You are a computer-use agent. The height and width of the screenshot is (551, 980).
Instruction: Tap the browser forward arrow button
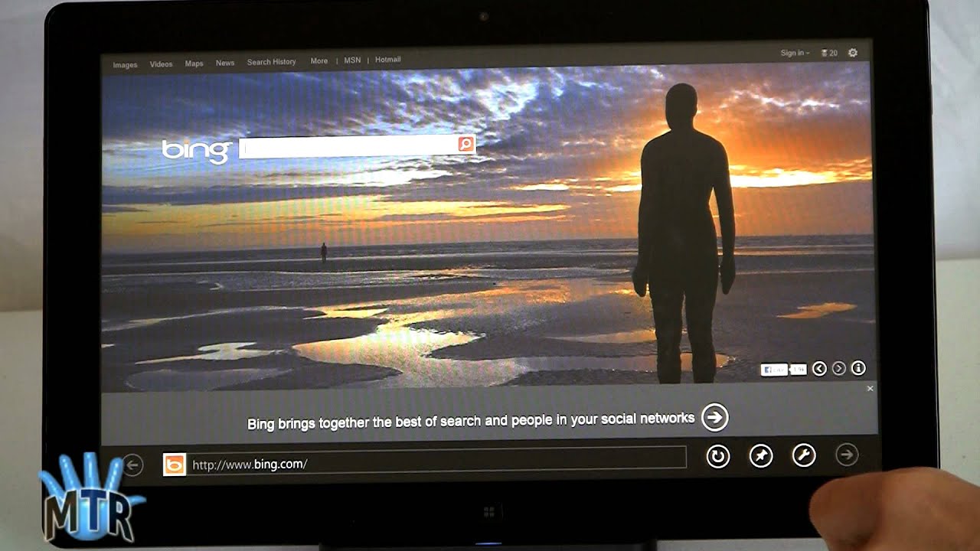coord(846,455)
